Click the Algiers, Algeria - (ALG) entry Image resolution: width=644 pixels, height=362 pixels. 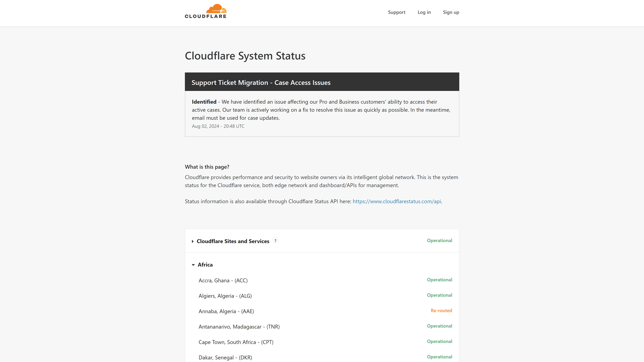[225, 296]
